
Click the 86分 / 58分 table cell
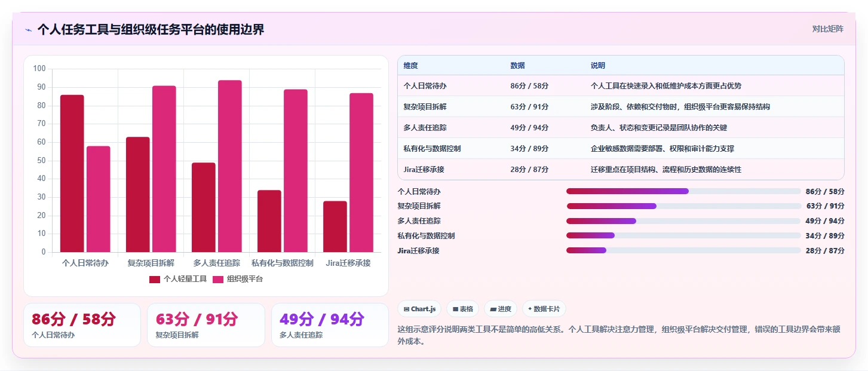pyautogui.click(x=529, y=86)
